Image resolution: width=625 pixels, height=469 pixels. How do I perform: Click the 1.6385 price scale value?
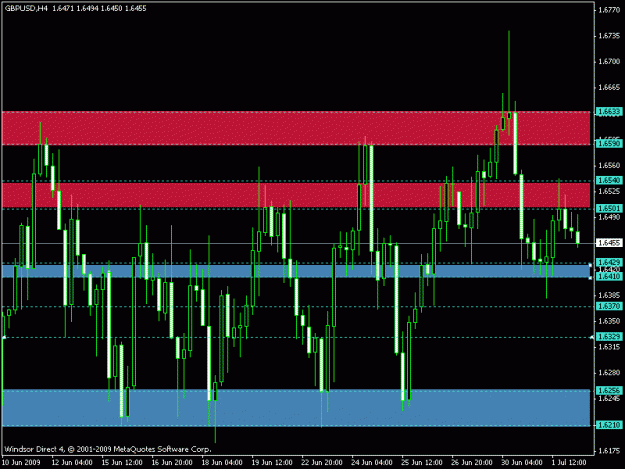tap(609, 295)
